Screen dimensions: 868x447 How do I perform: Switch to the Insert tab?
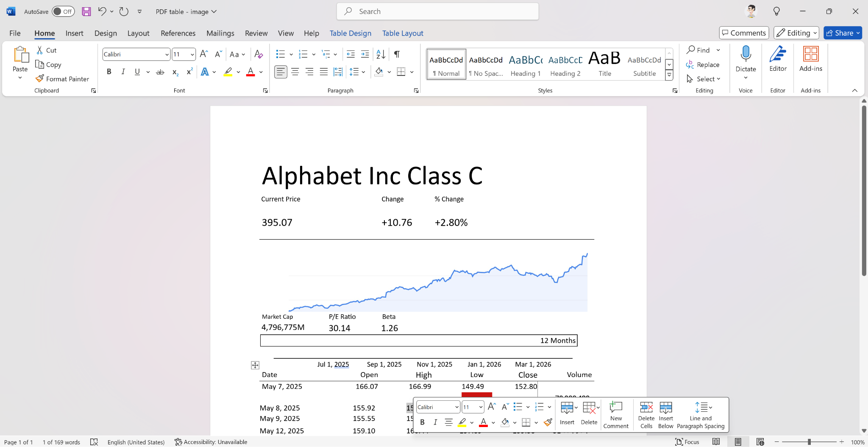(74, 33)
